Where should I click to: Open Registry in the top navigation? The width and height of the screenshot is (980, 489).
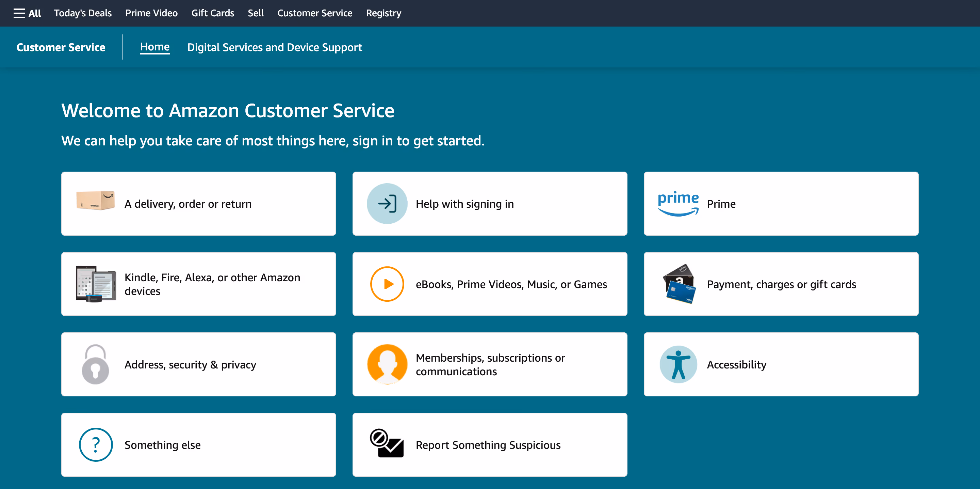383,13
